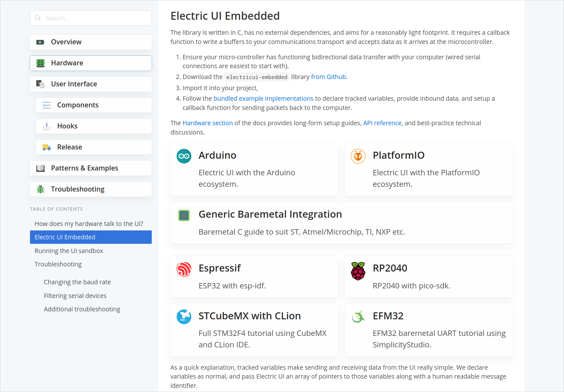
Task: Click the RP2040 raspberry logo
Action: (358, 271)
